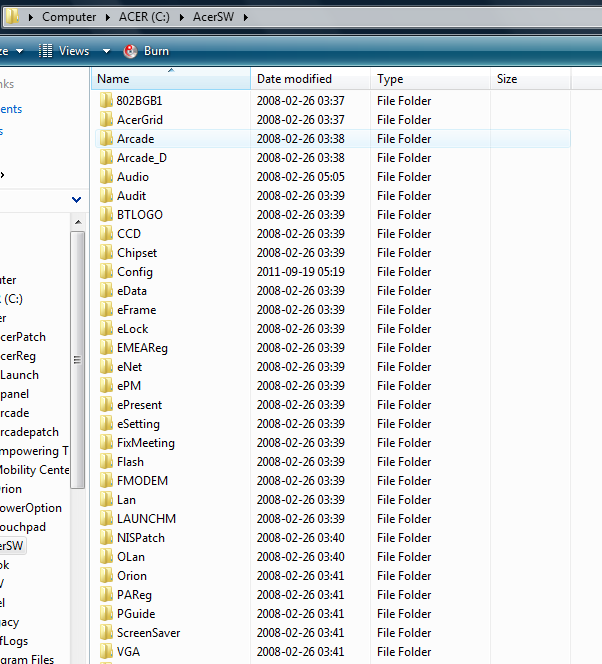Select the NISPatch folder row
Viewport: 602px width, 664px height.
[333, 538]
